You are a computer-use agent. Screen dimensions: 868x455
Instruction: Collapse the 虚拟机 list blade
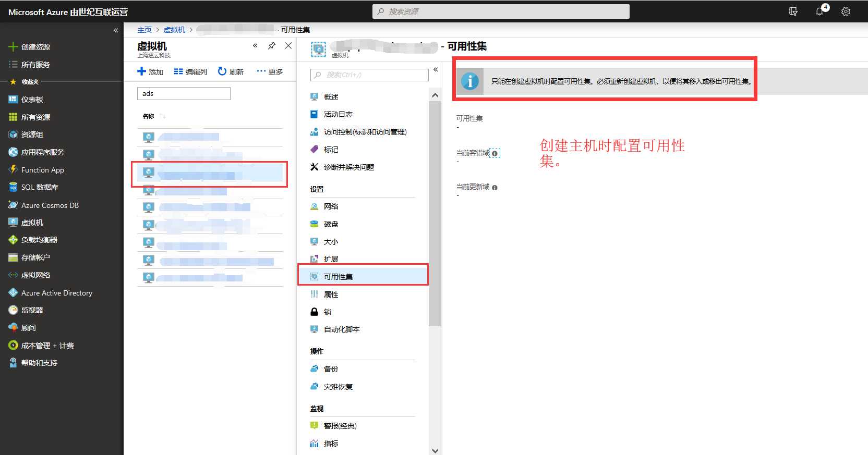point(255,46)
